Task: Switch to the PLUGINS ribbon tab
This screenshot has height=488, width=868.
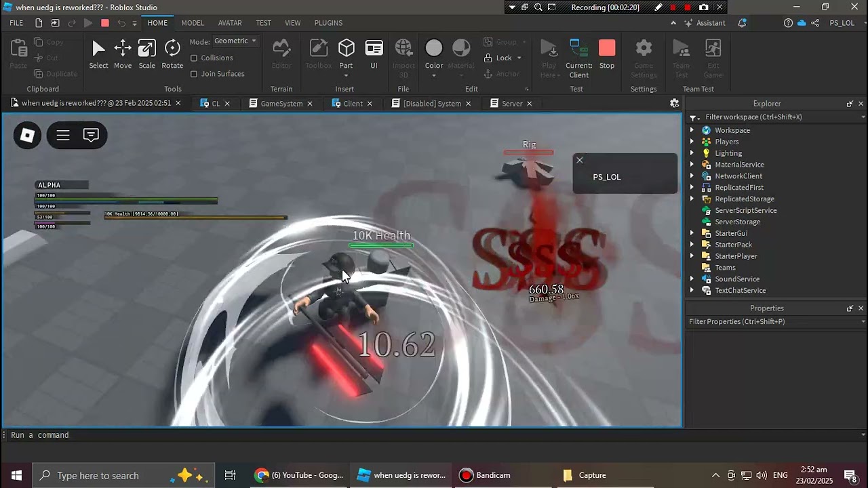Action: pyautogui.click(x=328, y=23)
